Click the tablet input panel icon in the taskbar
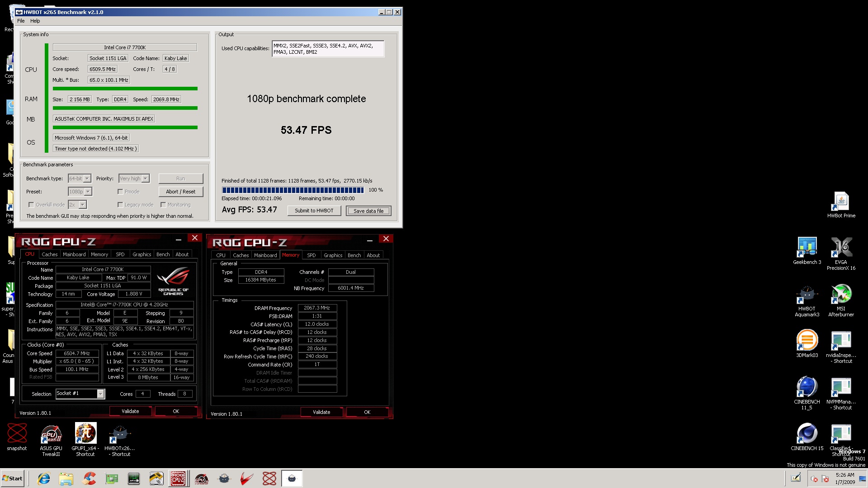The width and height of the screenshot is (868, 488). [796, 478]
